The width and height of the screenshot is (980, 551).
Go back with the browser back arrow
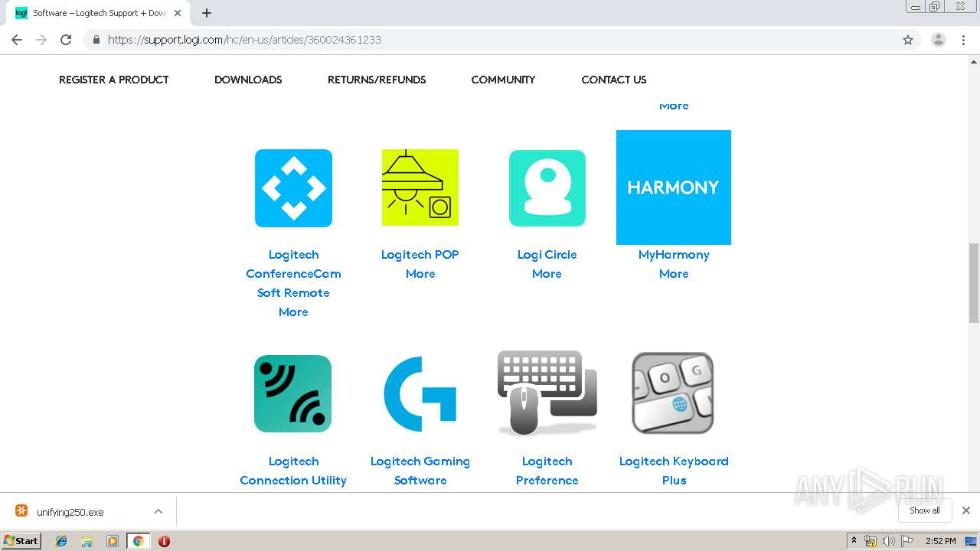pos(17,40)
